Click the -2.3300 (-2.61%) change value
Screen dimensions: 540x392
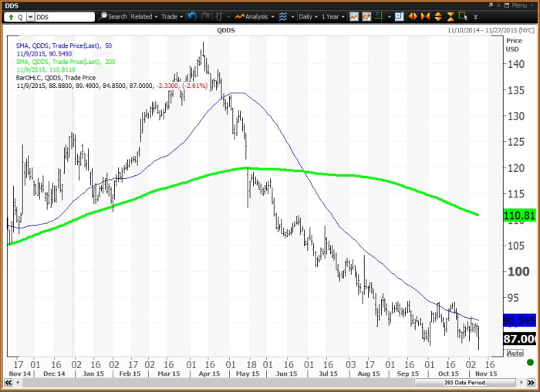182,86
